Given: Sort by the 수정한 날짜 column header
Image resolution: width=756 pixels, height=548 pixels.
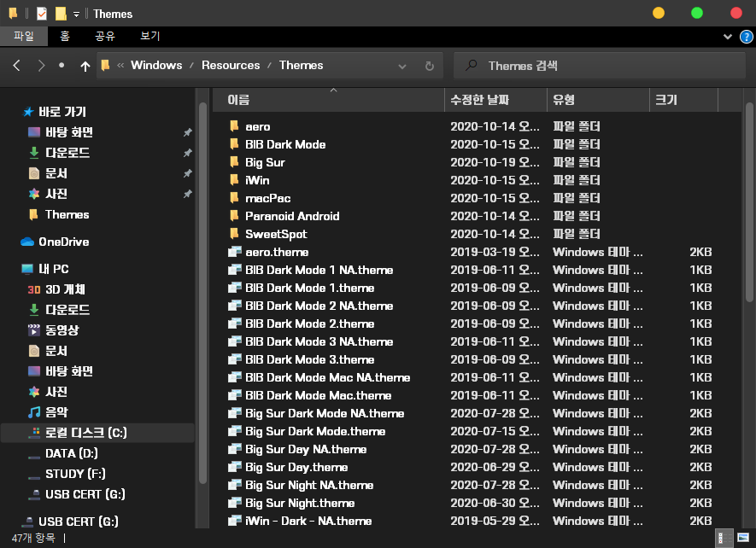Looking at the screenshot, I should (x=495, y=100).
